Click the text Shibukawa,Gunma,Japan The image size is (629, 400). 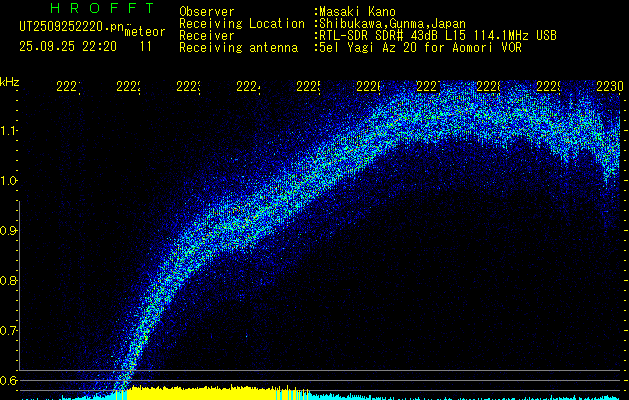[392, 24]
